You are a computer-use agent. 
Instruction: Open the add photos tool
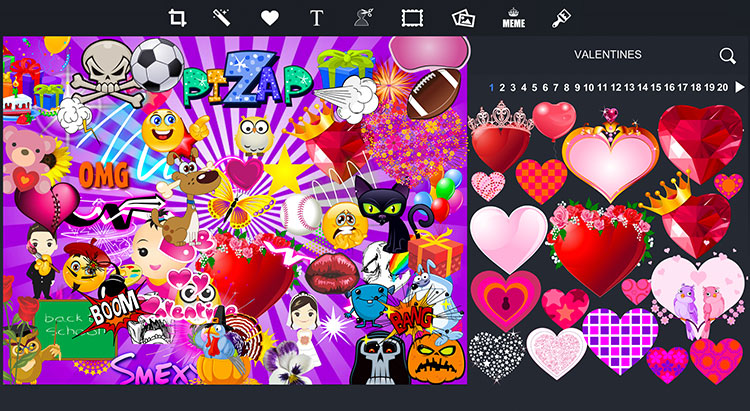[x=463, y=18]
